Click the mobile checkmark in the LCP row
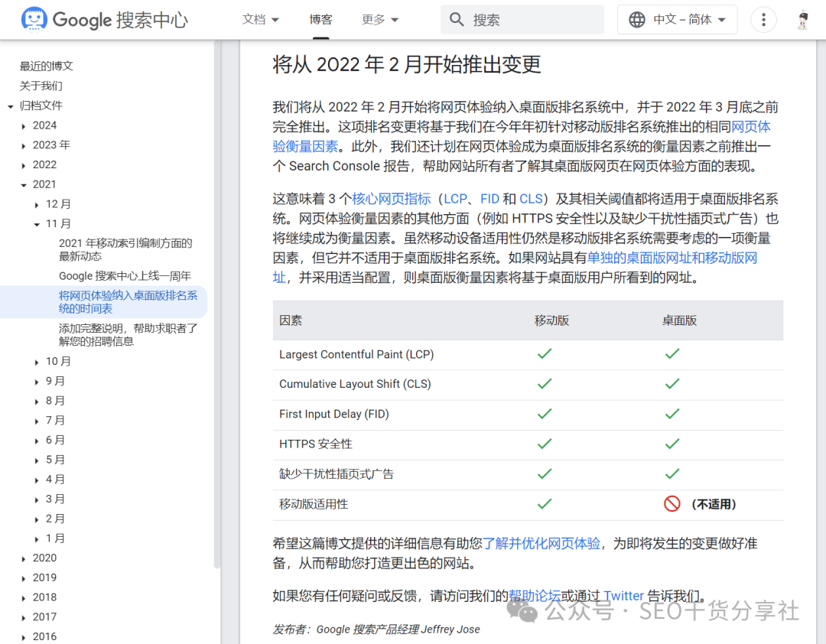Viewport: 826px width, 644px height. (545, 353)
